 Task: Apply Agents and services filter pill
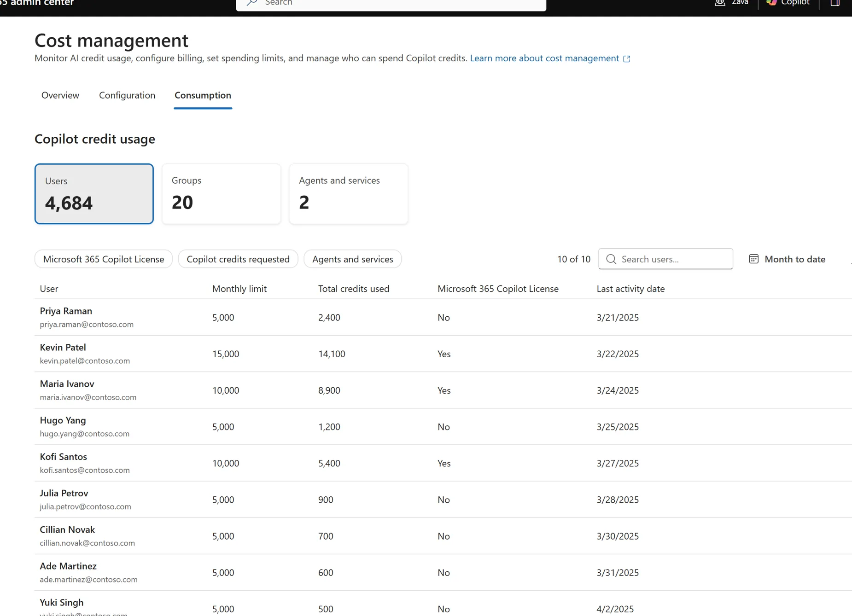click(x=353, y=259)
